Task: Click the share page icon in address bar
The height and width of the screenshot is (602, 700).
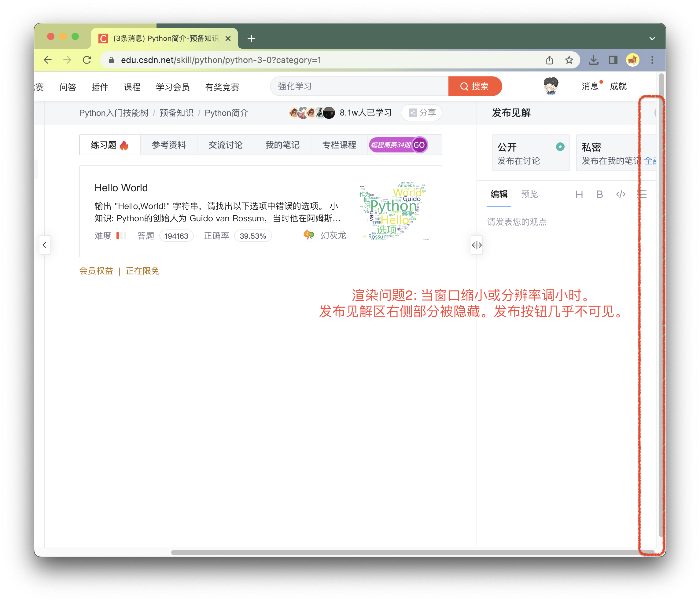Action: point(550,60)
